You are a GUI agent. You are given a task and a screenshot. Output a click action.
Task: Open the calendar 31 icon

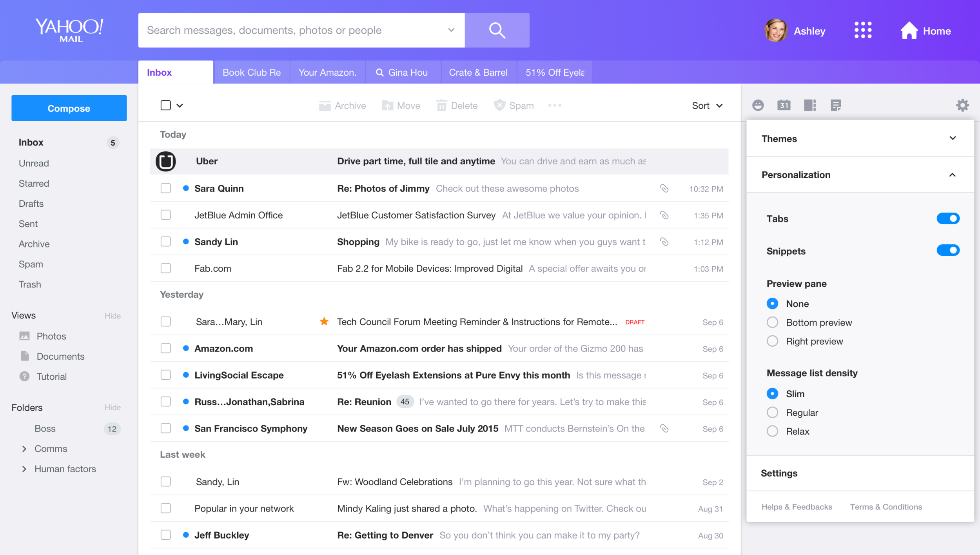click(x=784, y=105)
